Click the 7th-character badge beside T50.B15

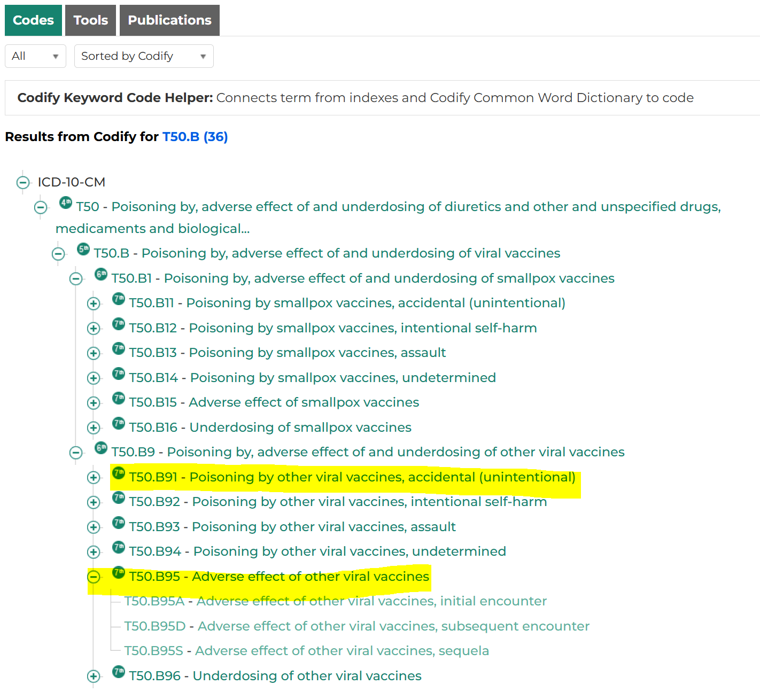[119, 398]
